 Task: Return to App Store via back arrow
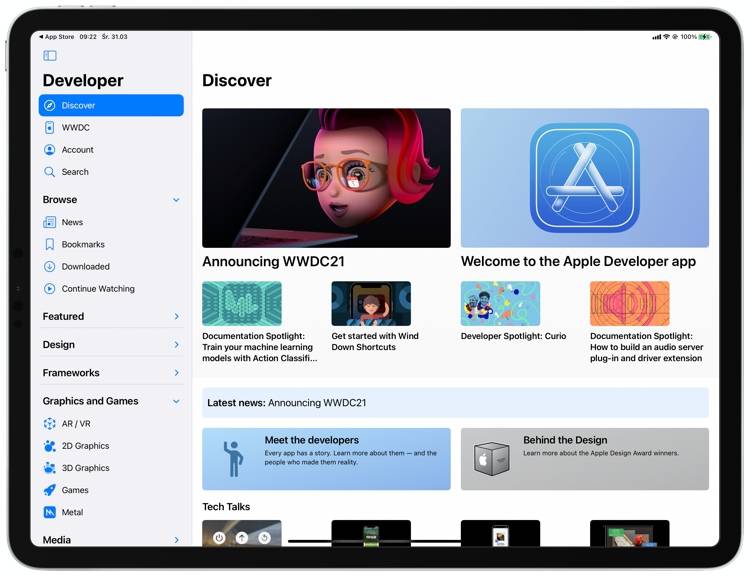[56, 36]
